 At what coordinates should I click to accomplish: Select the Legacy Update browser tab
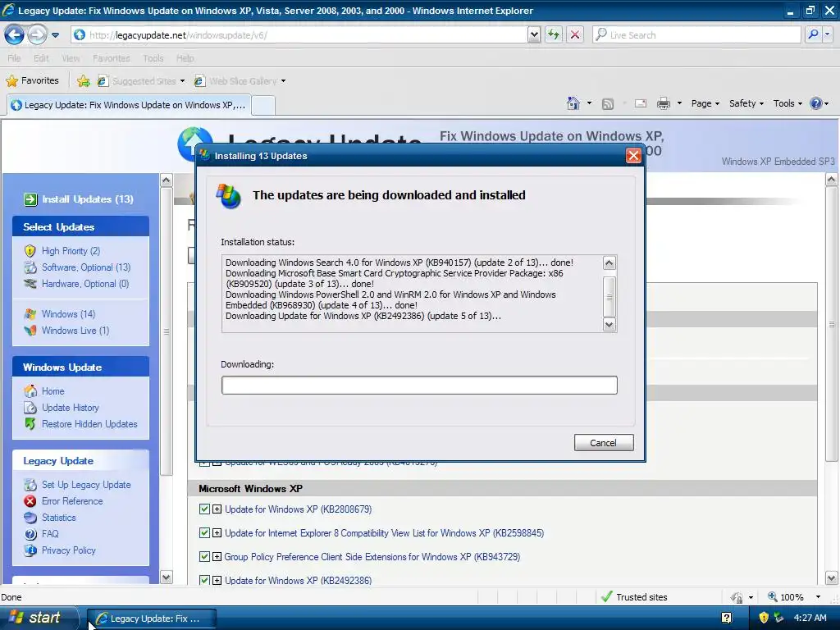coord(129,105)
